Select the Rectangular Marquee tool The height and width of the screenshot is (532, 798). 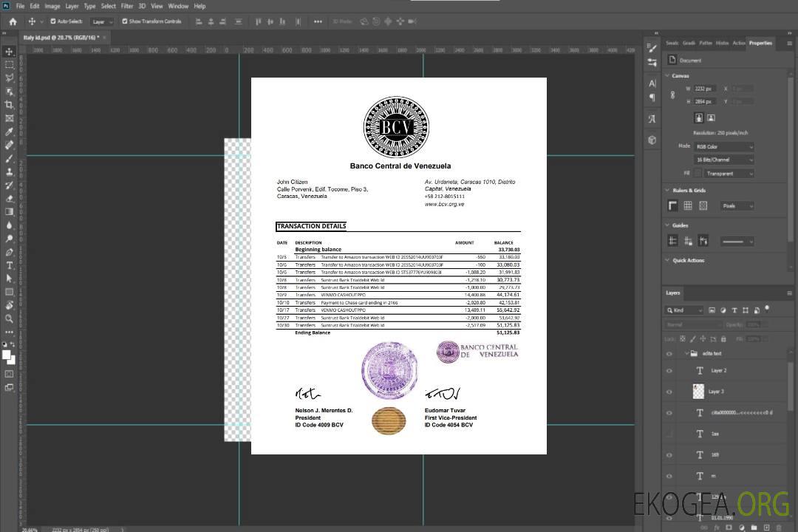(9, 65)
